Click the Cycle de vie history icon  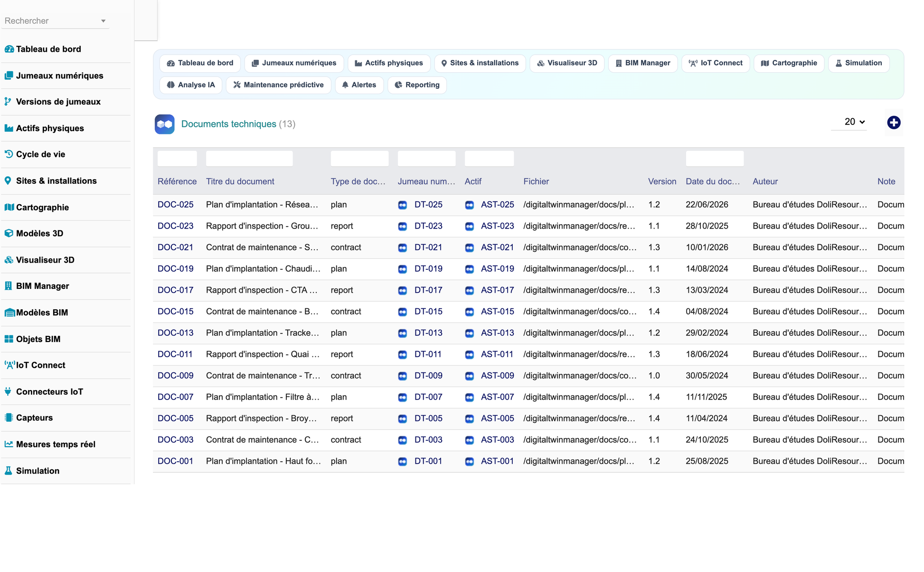coord(9,154)
